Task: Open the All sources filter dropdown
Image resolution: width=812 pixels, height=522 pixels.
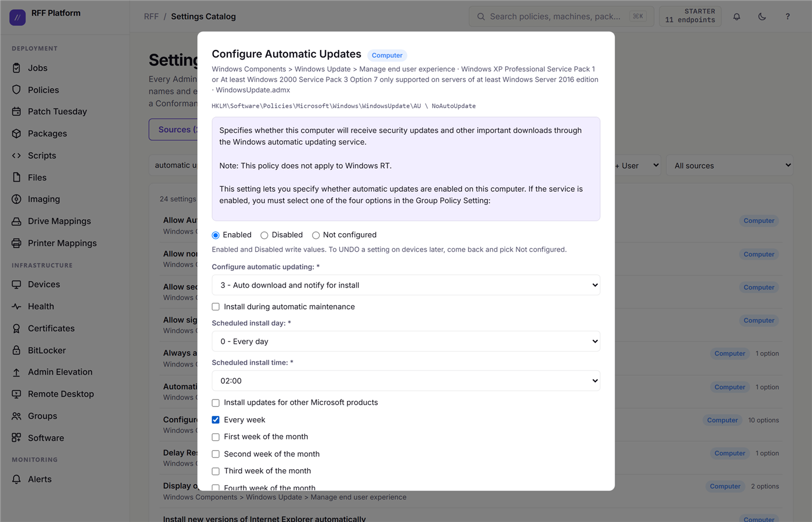Action: tap(730, 165)
